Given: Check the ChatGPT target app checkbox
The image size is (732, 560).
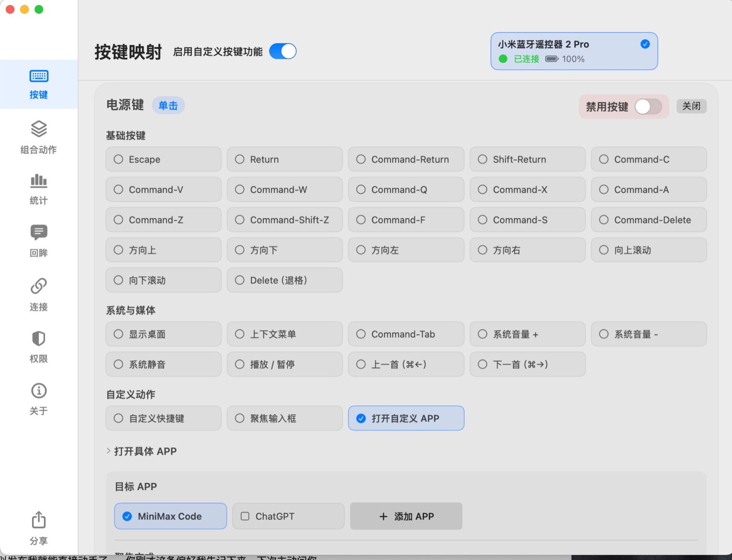Looking at the screenshot, I should pyautogui.click(x=245, y=516).
